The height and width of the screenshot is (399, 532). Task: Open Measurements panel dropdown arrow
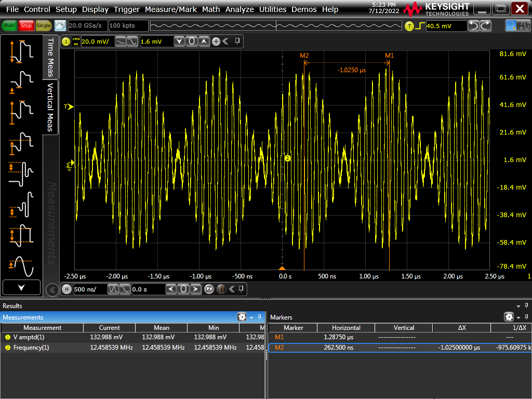(251, 317)
